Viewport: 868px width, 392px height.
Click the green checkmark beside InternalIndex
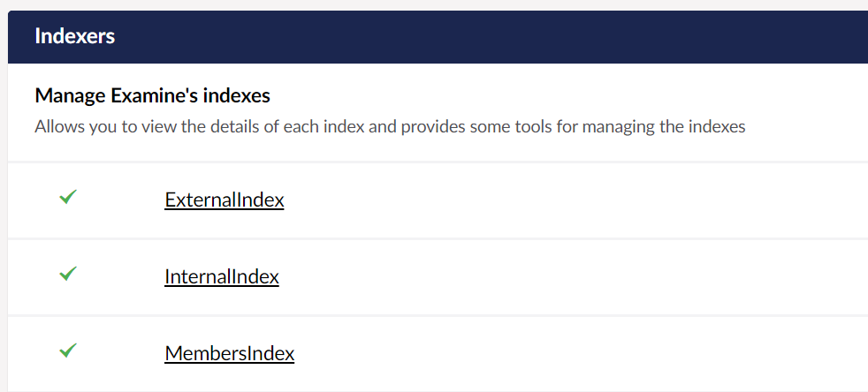pyautogui.click(x=67, y=274)
